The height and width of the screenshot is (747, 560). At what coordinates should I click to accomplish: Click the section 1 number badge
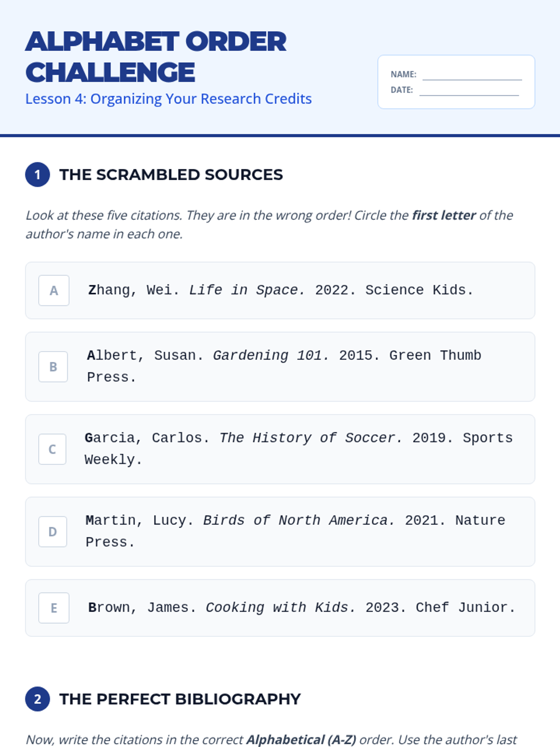click(x=37, y=175)
